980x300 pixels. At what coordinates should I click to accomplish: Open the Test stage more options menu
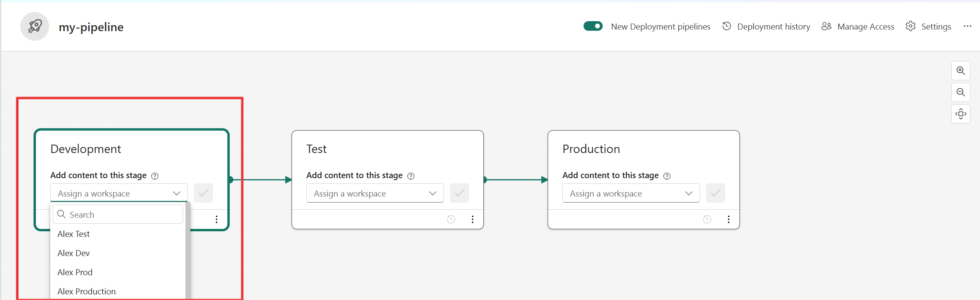coord(473,219)
